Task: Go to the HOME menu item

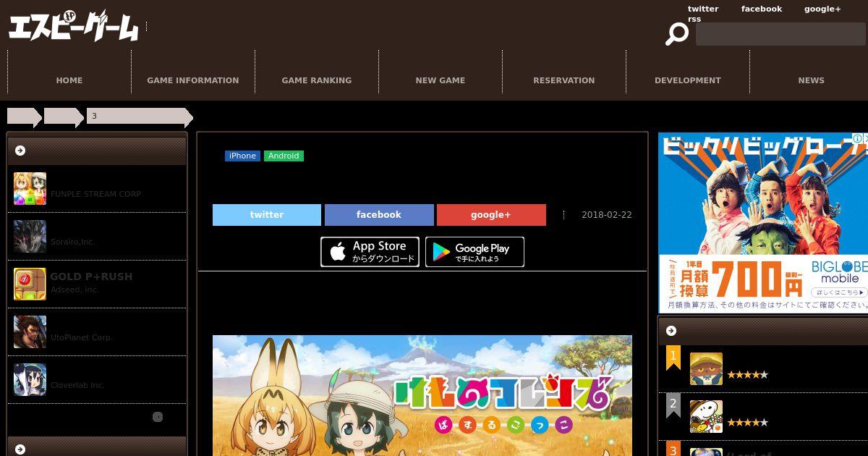Action: click(x=69, y=80)
